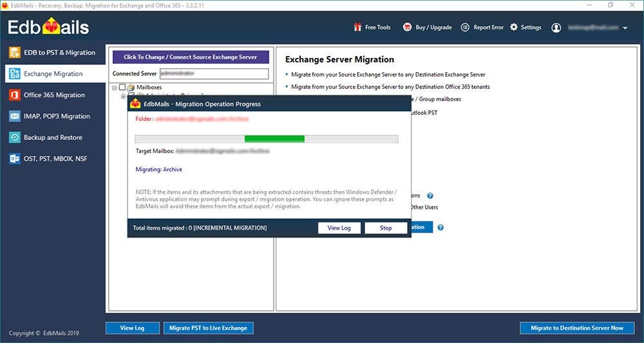Click the user account avatar icon
Screen dimensions: 644x343
pos(556,28)
